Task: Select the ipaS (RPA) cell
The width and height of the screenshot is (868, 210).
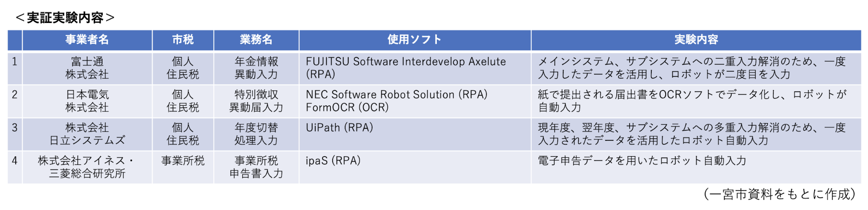Action: click(415, 167)
